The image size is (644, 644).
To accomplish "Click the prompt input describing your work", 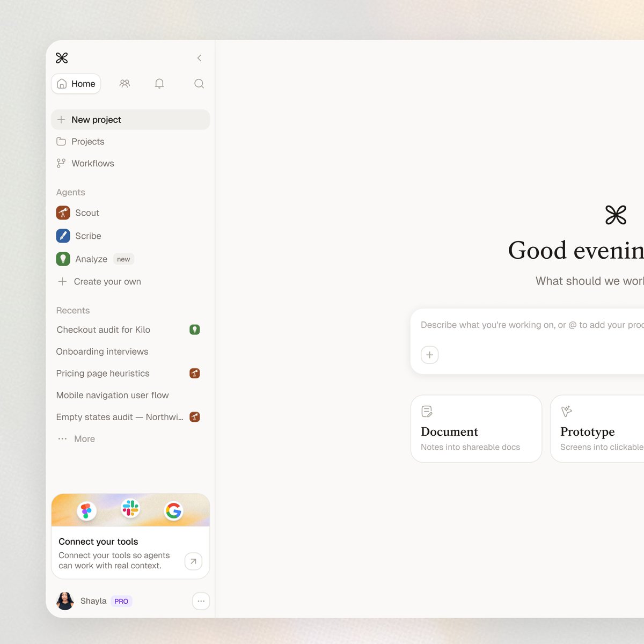I will tap(532, 325).
